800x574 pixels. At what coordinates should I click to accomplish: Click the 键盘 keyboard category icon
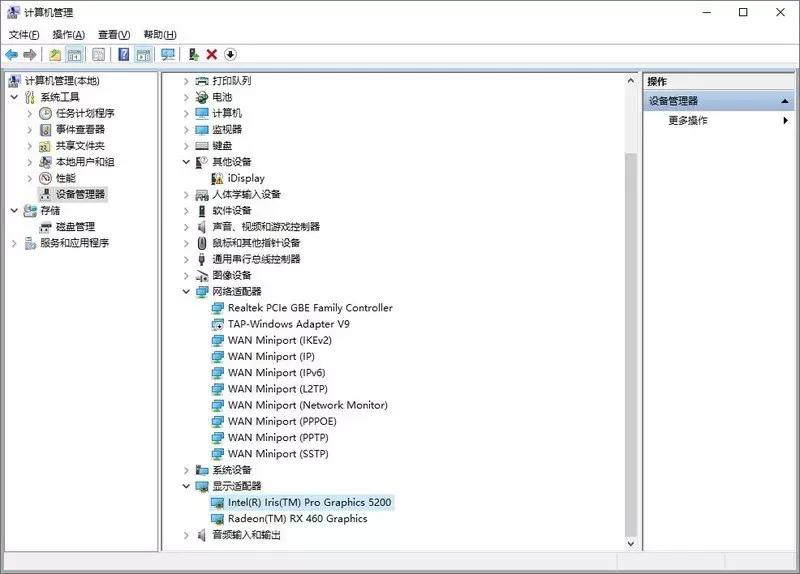click(202, 146)
